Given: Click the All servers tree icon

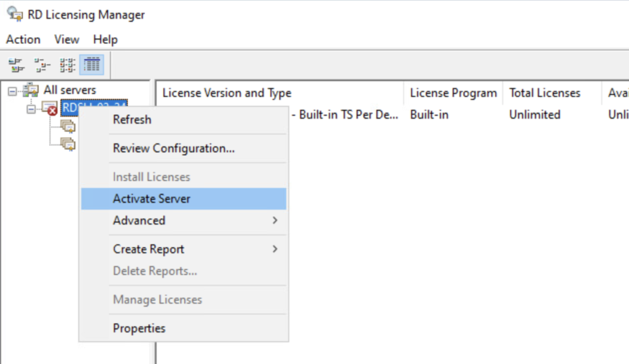Looking at the screenshot, I should [31, 90].
